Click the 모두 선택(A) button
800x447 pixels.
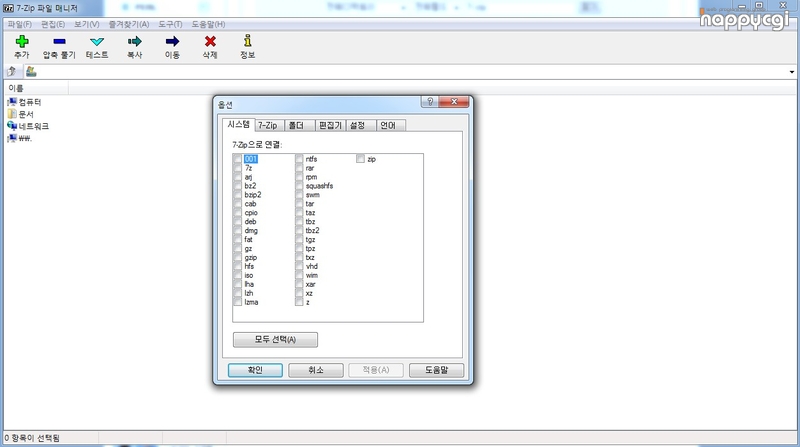click(x=275, y=339)
